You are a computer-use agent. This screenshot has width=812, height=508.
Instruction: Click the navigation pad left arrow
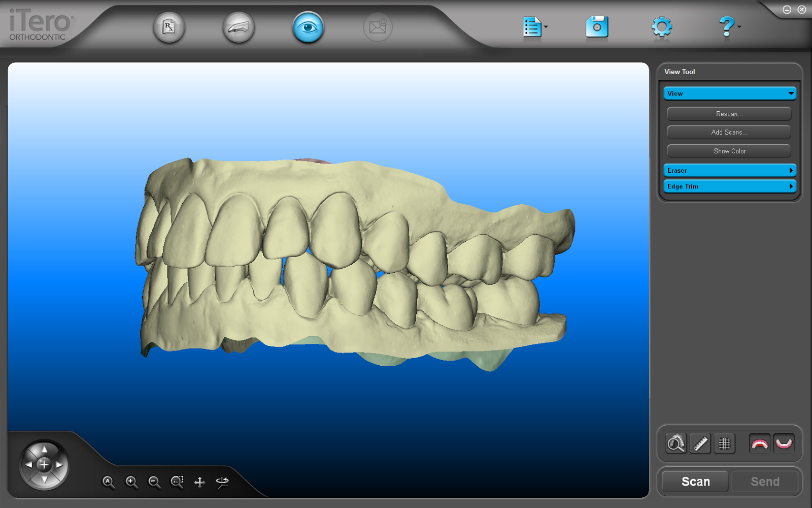coord(29,465)
